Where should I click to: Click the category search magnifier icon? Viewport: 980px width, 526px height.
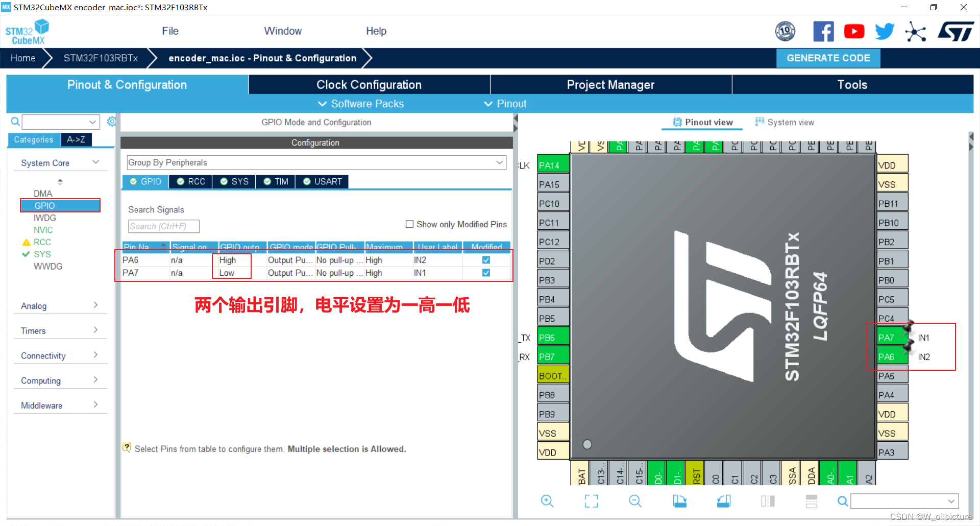pyautogui.click(x=15, y=122)
